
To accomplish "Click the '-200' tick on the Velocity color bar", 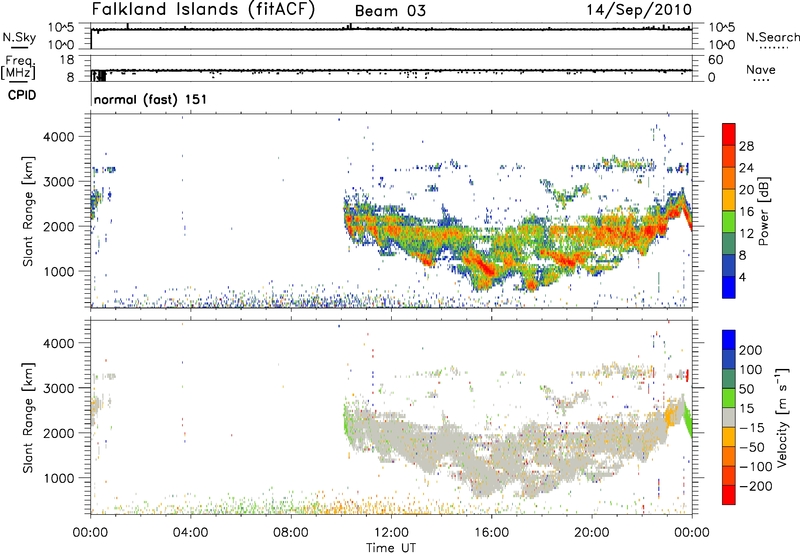I will pos(756,486).
